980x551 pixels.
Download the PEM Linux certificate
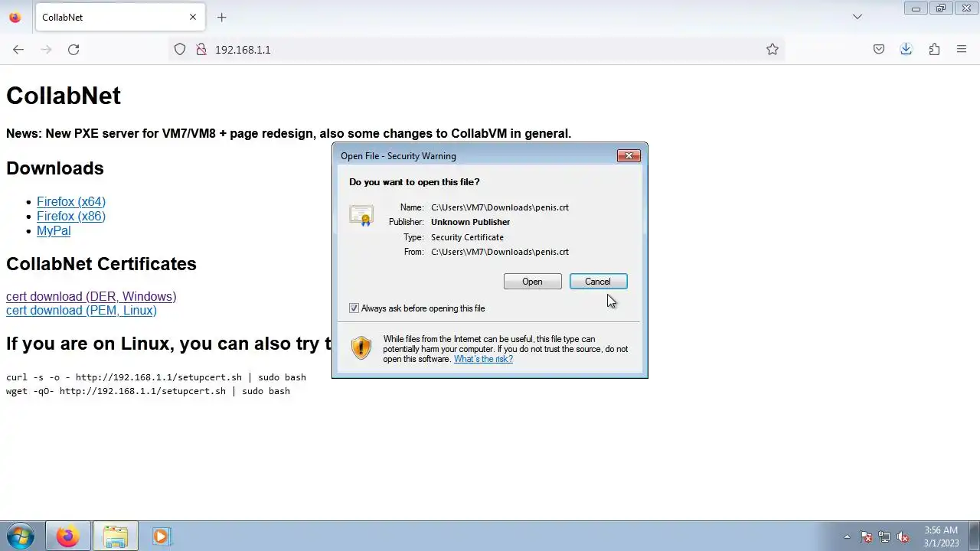pyautogui.click(x=81, y=310)
